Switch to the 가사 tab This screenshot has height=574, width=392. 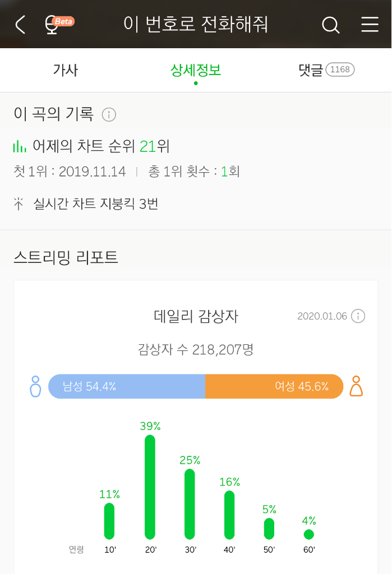[x=66, y=70]
